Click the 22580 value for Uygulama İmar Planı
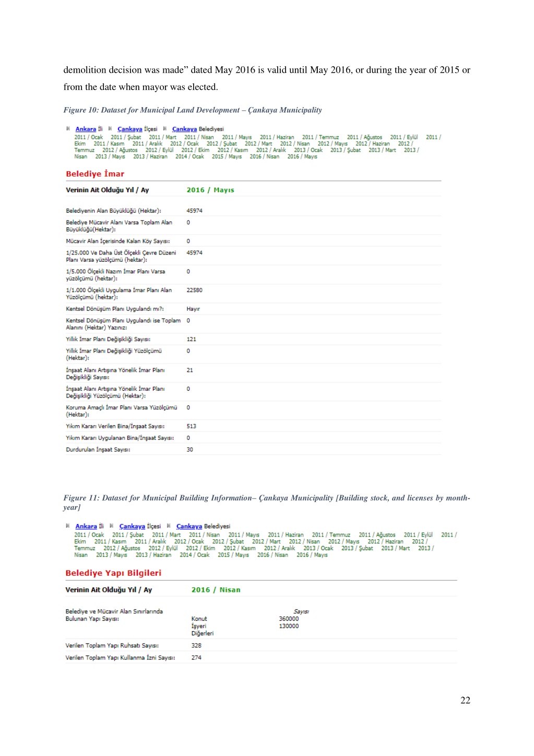 (195, 290)
